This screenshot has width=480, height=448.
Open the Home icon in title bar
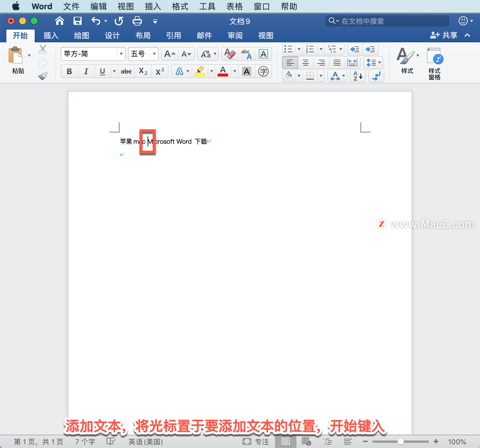(x=60, y=21)
